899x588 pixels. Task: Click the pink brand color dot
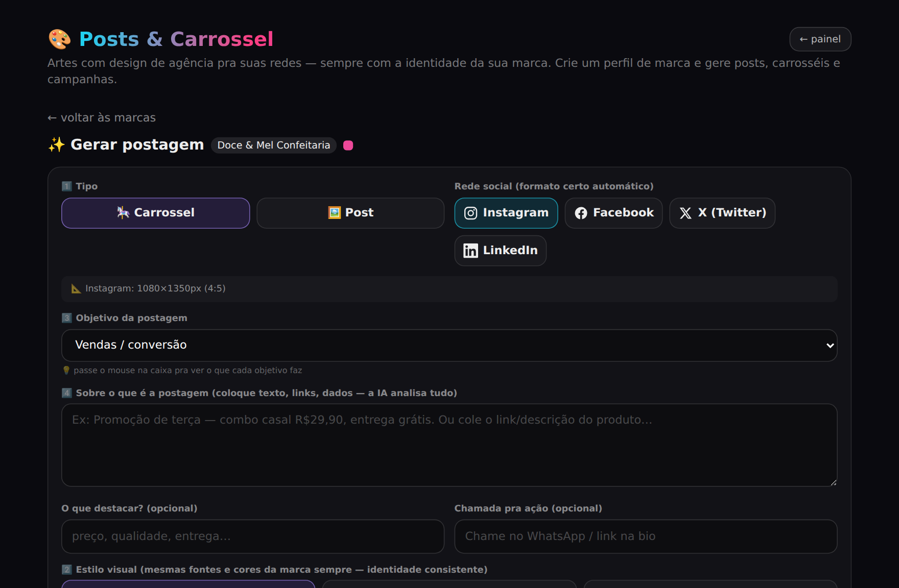pos(348,145)
